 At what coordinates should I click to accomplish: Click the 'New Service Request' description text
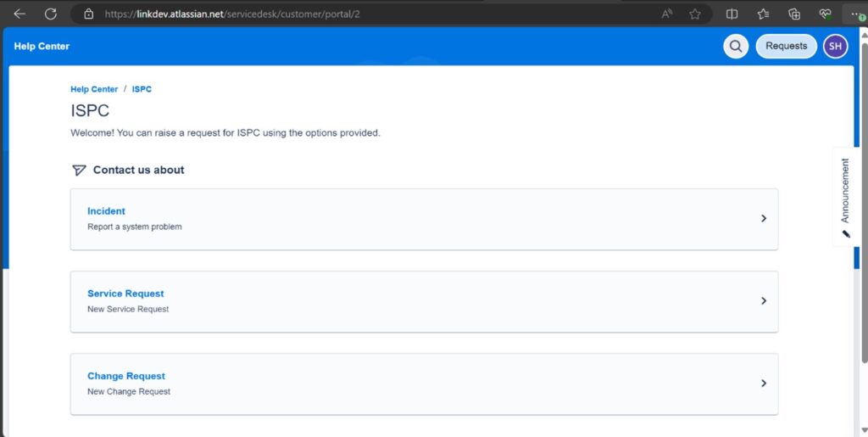[128, 309]
